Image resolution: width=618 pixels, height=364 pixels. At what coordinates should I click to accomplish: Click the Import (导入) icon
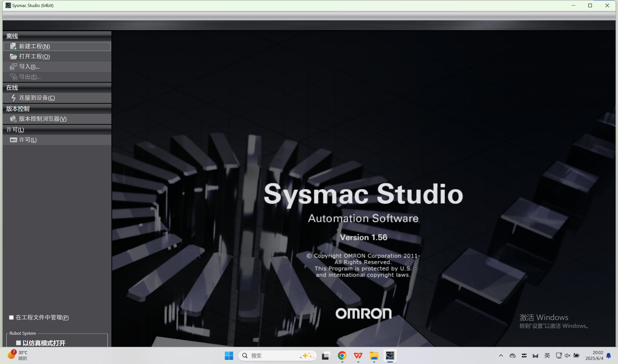(13, 67)
